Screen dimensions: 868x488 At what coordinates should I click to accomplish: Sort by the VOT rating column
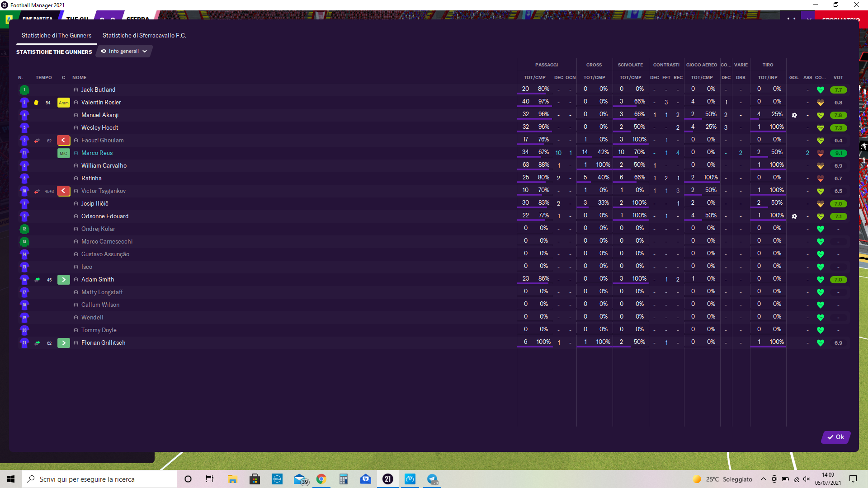[x=838, y=78]
